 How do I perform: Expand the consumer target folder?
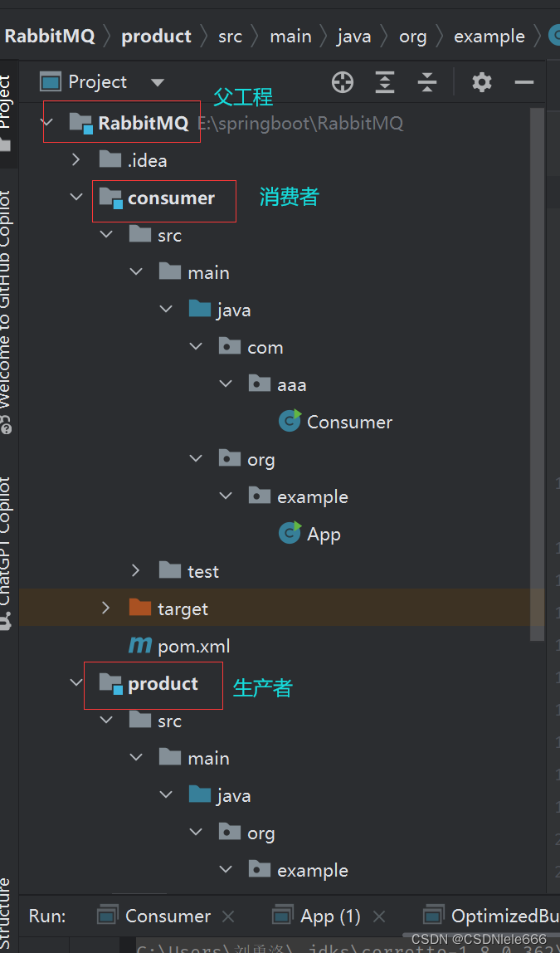[105, 608]
